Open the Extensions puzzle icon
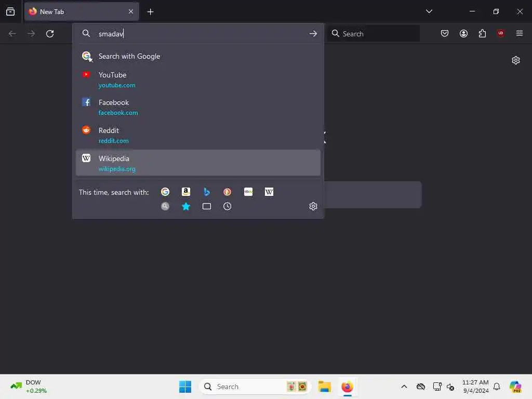This screenshot has width=532, height=399. pos(482,33)
